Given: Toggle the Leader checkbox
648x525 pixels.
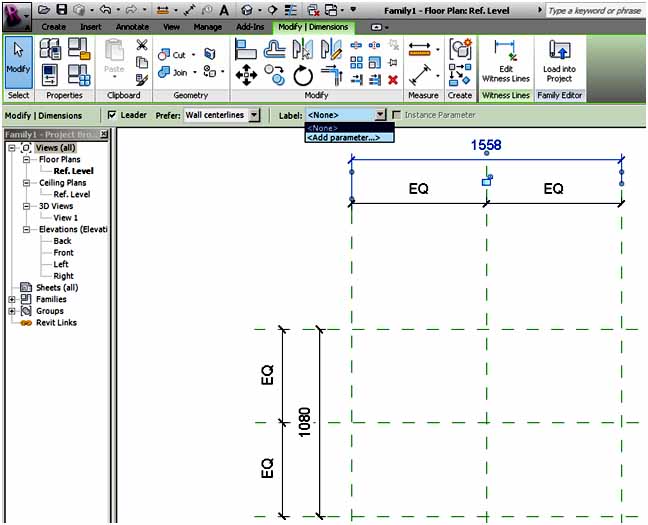Looking at the screenshot, I should (112, 115).
